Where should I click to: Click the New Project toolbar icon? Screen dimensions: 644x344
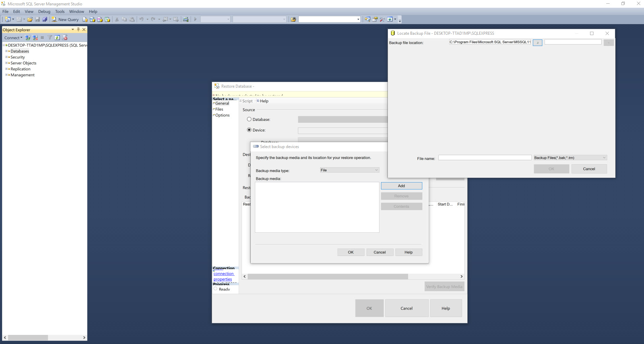[x=8, y=20]
